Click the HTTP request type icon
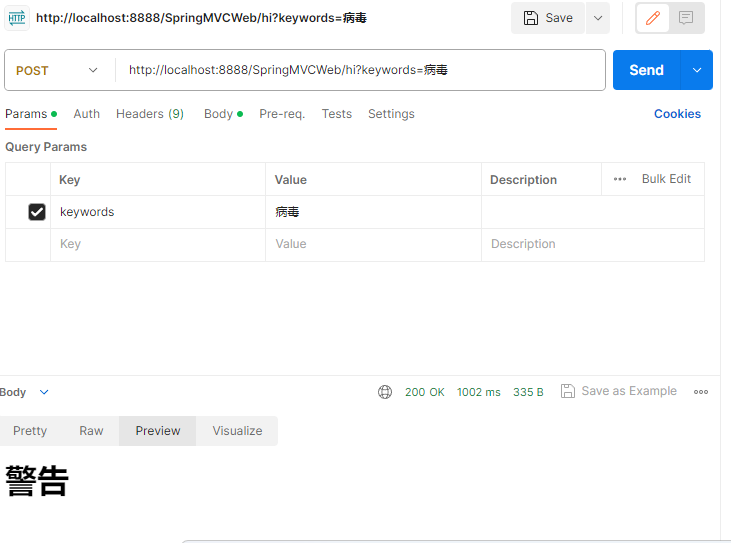This screenshot has width=731, height=543. click(17, 18)
